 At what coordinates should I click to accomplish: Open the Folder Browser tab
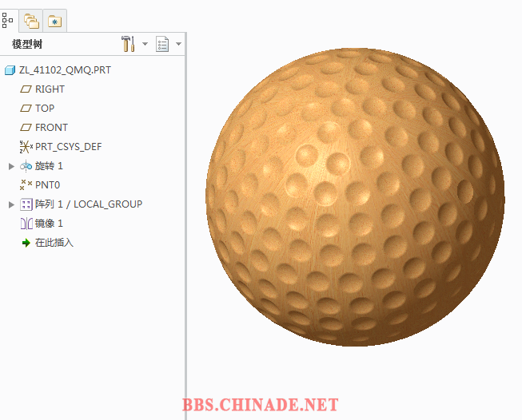point(31,21)
